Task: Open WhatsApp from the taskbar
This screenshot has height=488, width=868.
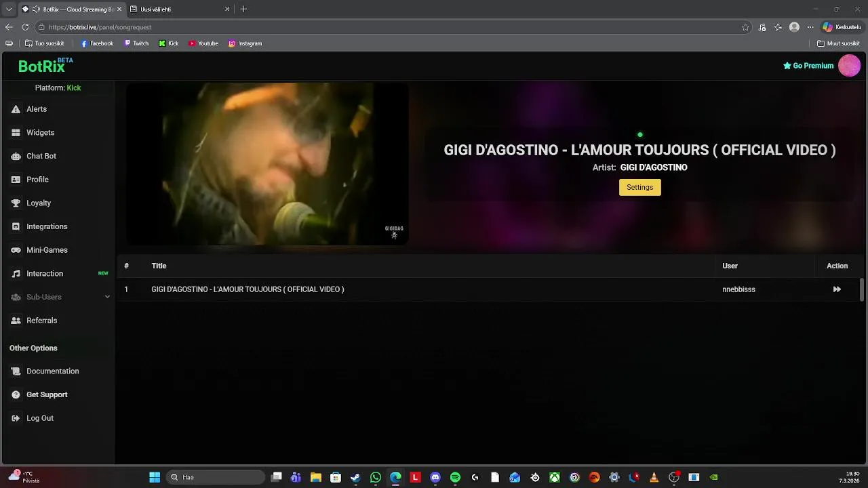Action: click(x=376, y=477)
